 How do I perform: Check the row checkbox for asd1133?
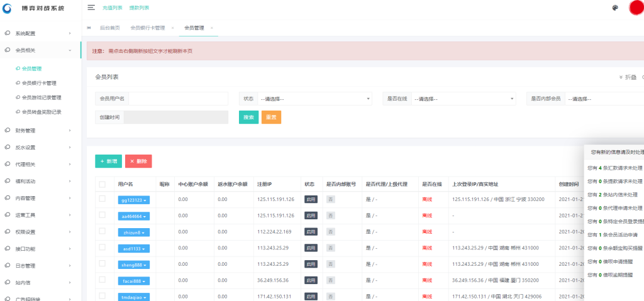(x=103, y=248)
